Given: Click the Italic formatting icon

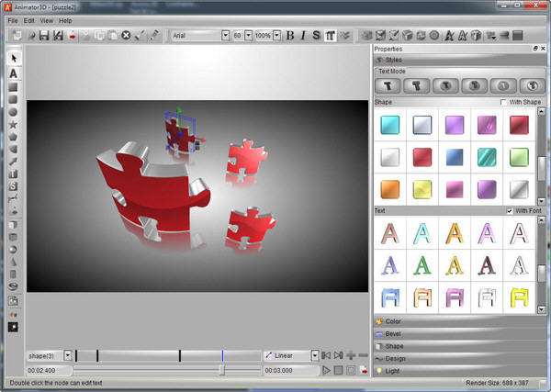Looking at the screenshot, I should tap(304, 36).
